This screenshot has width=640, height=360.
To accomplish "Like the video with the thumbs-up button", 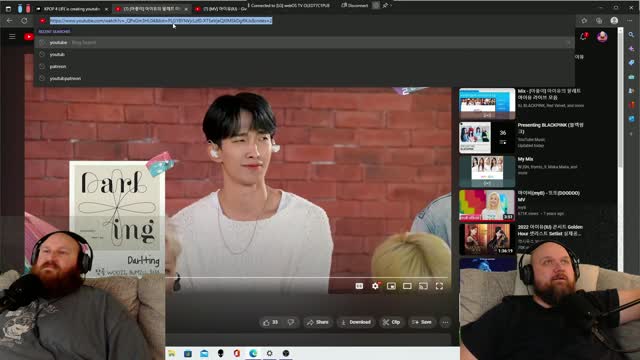I will [271, 322].
